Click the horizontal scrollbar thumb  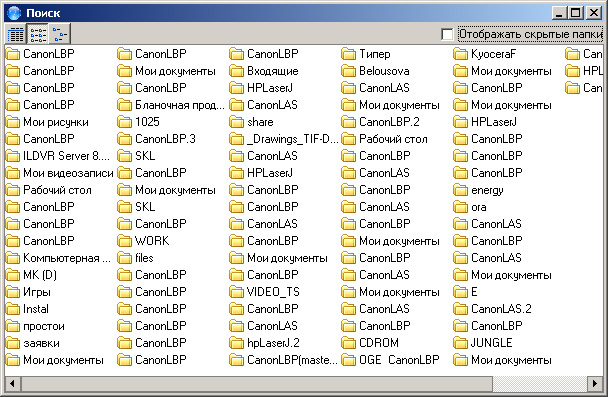257,384
